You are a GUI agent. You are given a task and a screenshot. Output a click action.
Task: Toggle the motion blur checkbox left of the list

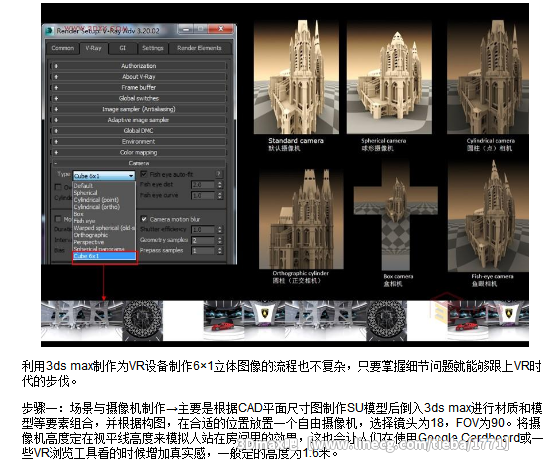(x=58, y=219)
